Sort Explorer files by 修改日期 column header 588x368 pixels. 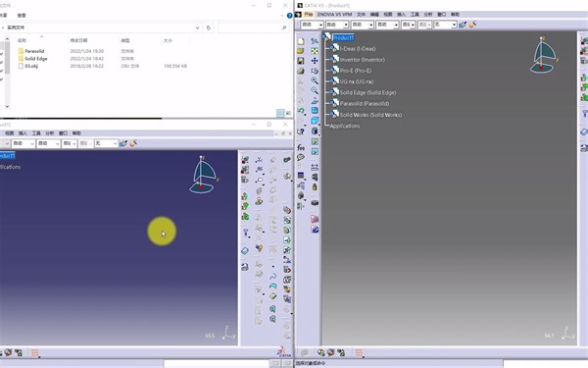[78, 40]
